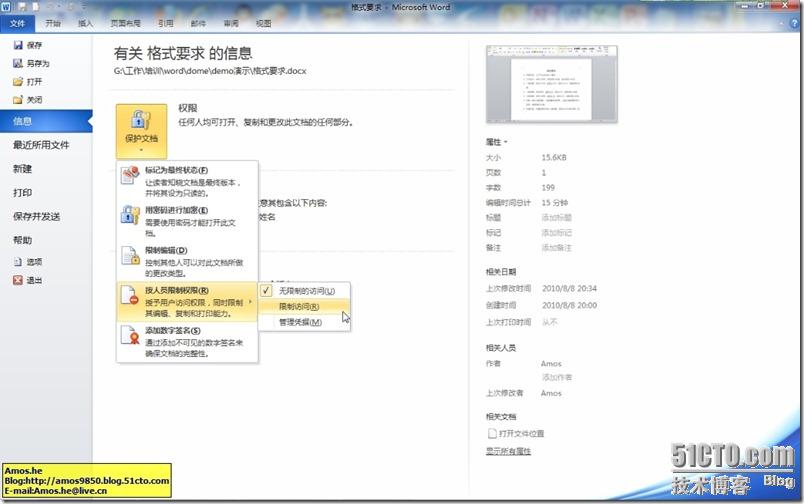Click the 打开文件位置 link text

pos(521,434)
